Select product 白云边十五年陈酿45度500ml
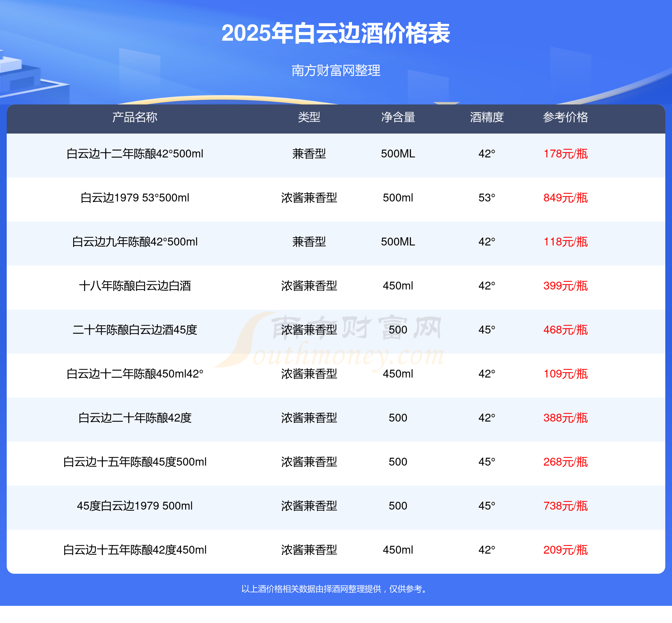This screenshot has width=672, height=623. click(x=135, y=462)
